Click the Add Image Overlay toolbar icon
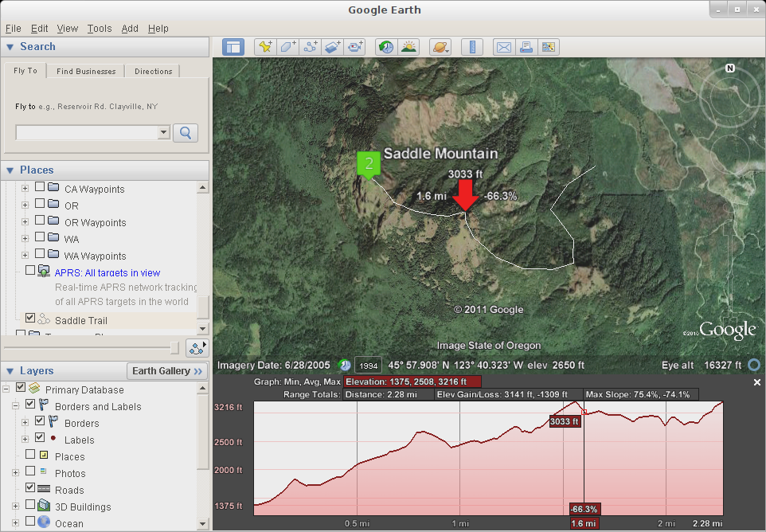The height and width of the screenshot is (532, 766). pos(333,47)
